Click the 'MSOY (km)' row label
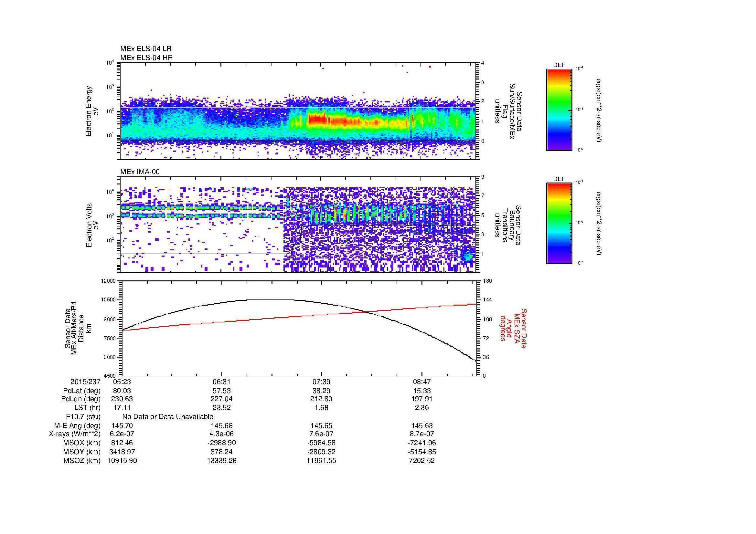The height and width of the screenshot is (534, 756). click(82, 452)
